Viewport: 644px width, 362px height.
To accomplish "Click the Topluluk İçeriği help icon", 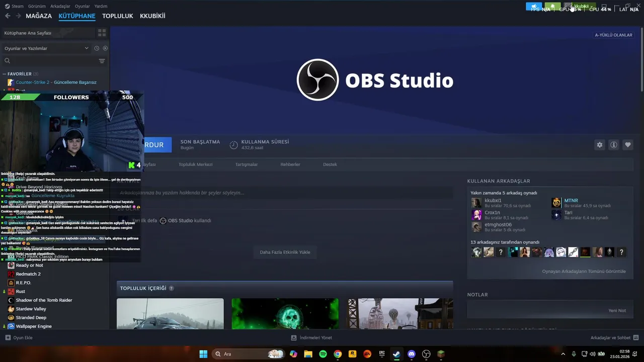I will [x=172, y=288].
